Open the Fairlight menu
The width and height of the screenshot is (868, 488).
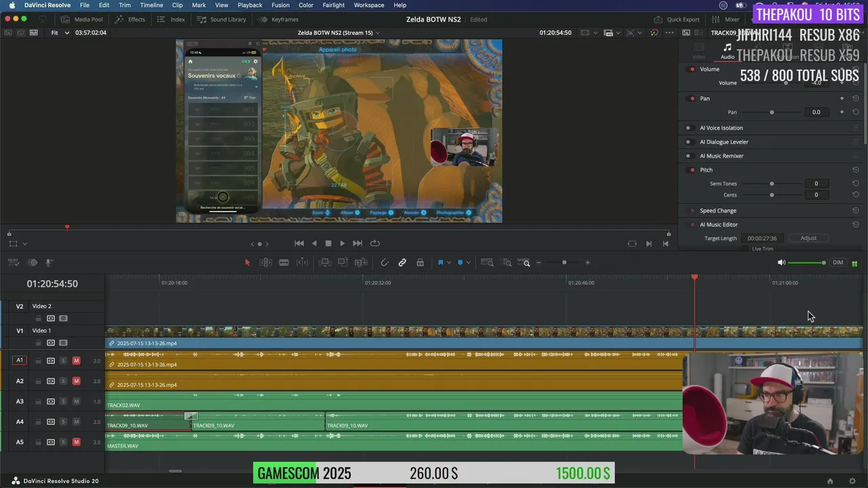[x=333, y=5]
